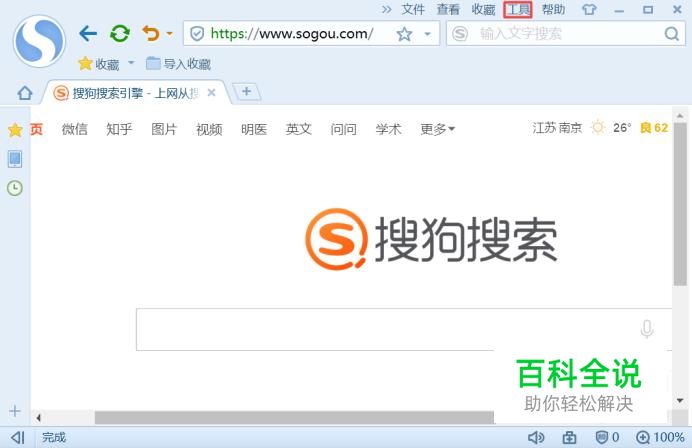Viewport: 692px width, 448px height.
Task: Click the 图片 link
Action: pos(164,129)
